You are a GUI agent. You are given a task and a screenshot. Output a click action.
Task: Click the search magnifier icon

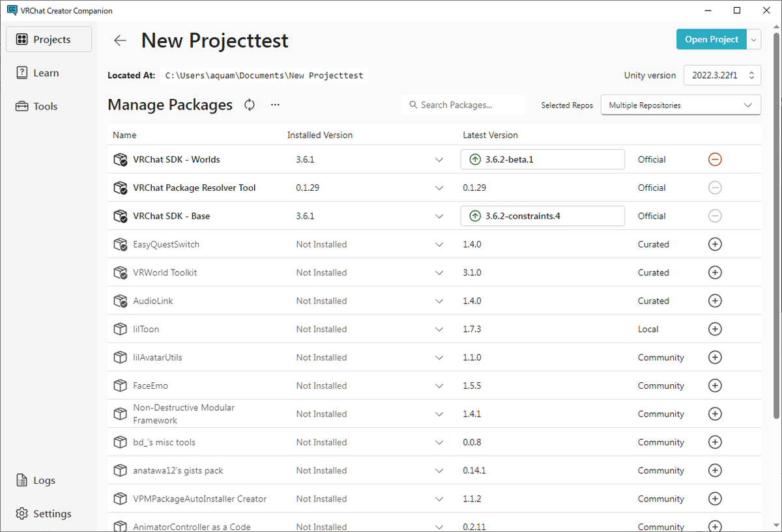pos(413,105)
